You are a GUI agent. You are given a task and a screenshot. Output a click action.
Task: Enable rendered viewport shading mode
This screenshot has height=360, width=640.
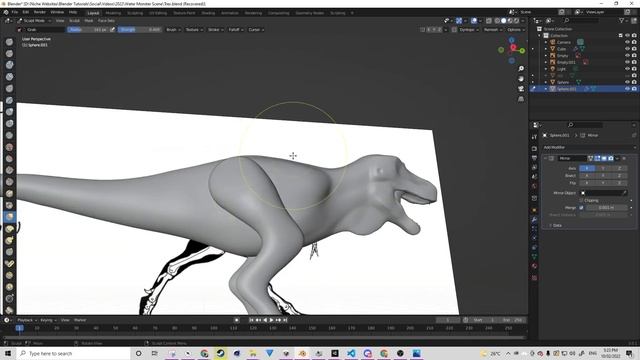pyautogui.click(x=516, y=20)
